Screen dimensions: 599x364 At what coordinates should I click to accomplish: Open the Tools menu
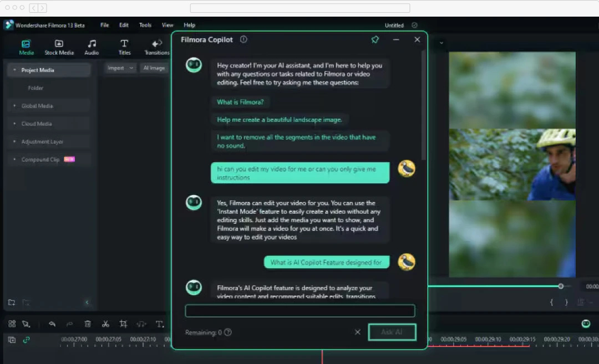pos(145,25)
